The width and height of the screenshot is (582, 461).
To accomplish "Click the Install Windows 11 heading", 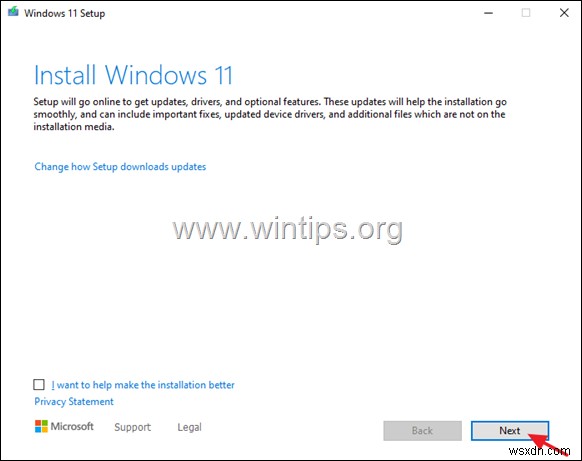I will 133,75.
